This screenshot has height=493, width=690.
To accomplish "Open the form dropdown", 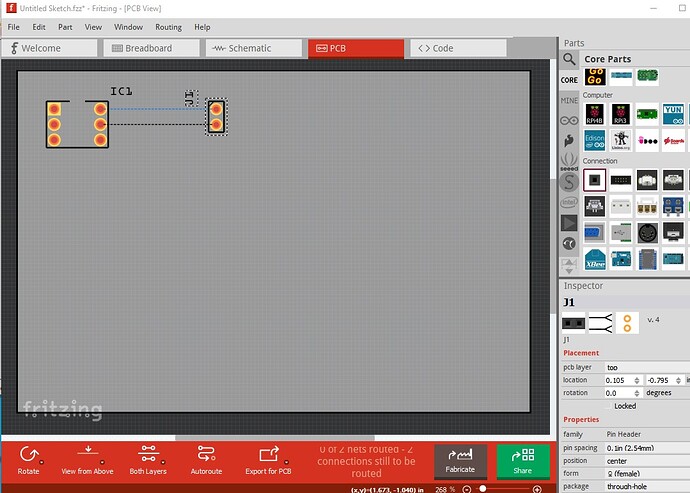I will (647, 474).
